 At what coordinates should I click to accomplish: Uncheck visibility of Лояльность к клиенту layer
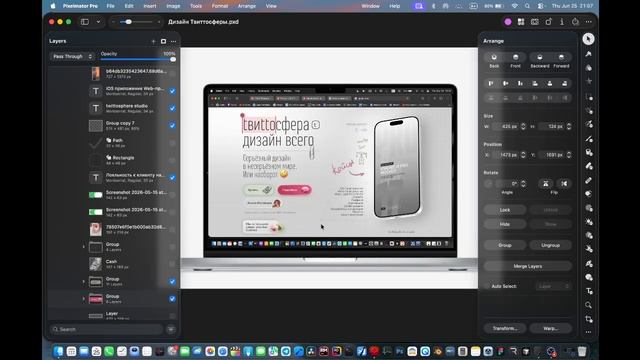tap(172, 178)
